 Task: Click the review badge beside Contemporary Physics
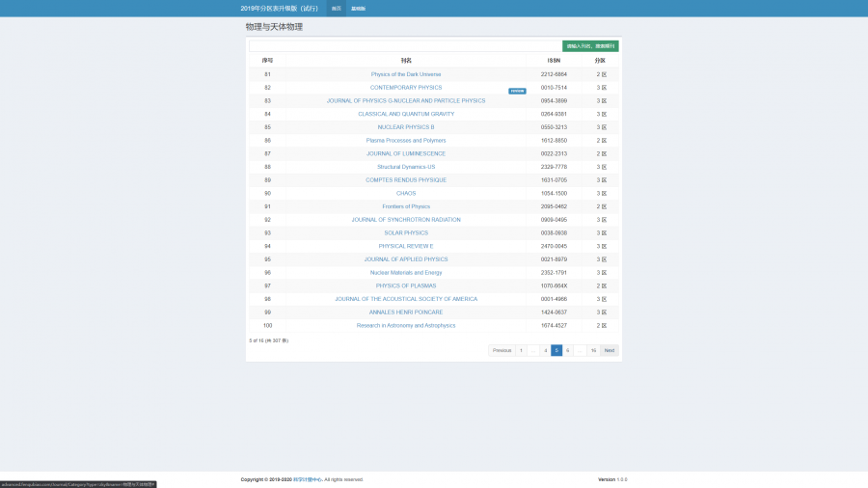517,91
